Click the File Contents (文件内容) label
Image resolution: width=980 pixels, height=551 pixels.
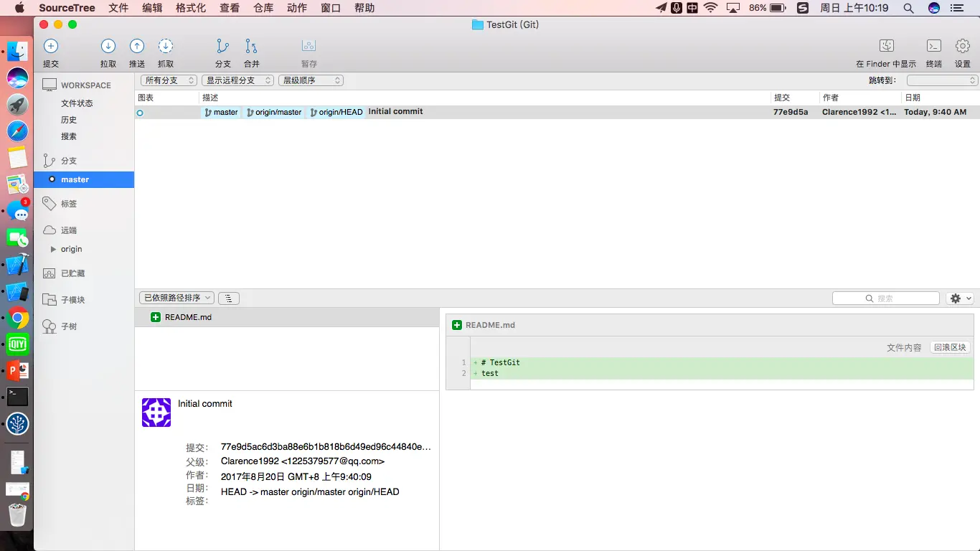[x=904, y=347]
